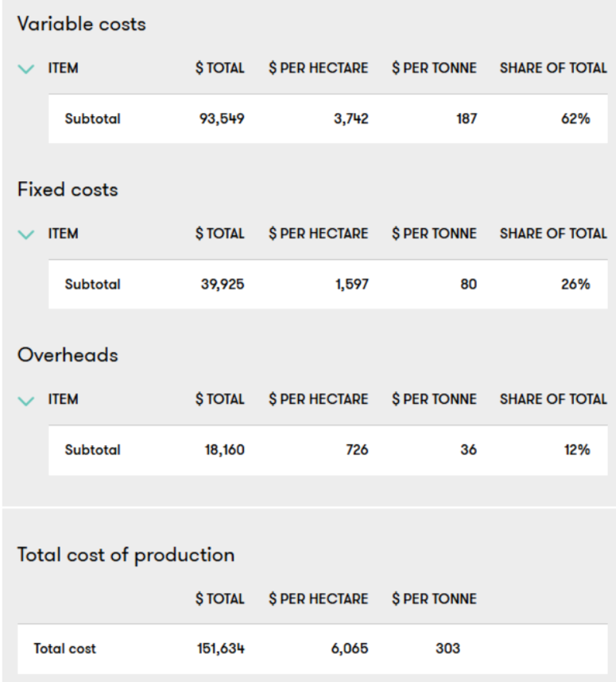Select the Overheads total 18,160
This screenshot has height=682, width=616.
tap(225, 450)
